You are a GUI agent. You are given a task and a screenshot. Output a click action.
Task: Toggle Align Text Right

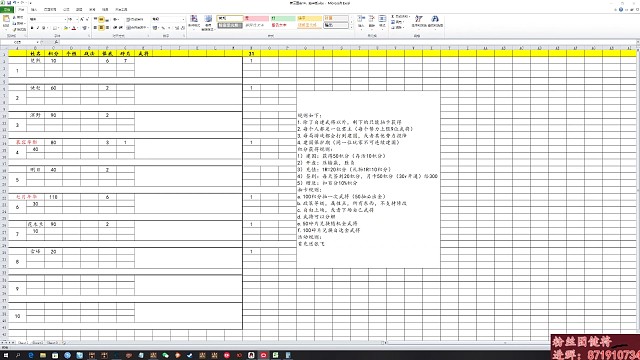click(x=107, y=28)
